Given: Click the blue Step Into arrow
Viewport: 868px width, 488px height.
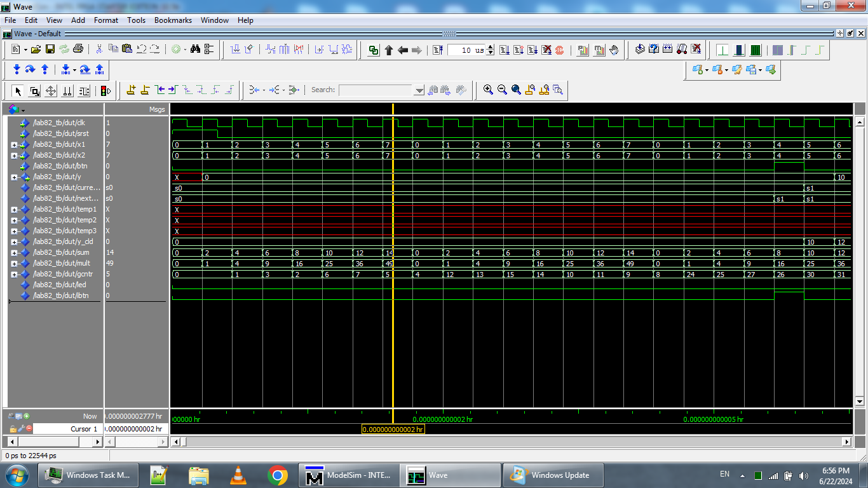Looking at the screenshot, I should tap(17, 69).
